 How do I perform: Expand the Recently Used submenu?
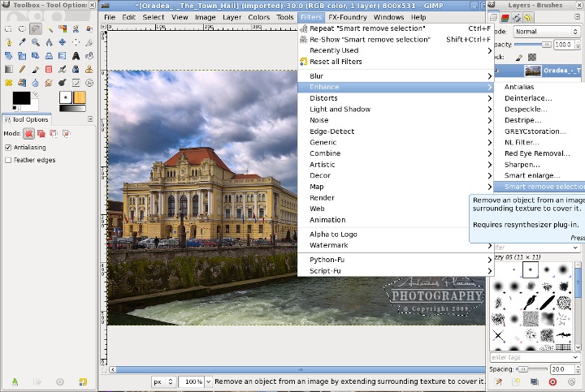pos(396,50)
